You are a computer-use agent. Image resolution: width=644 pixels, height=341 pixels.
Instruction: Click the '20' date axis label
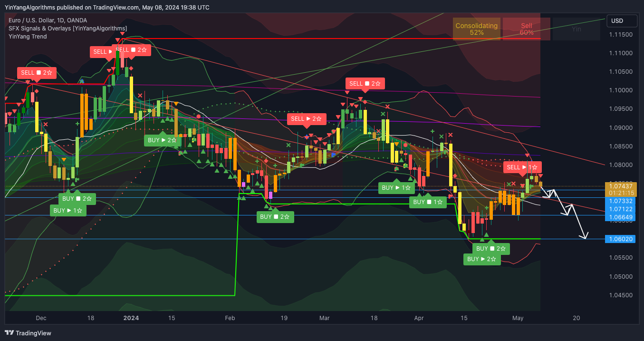click(577, 318)
